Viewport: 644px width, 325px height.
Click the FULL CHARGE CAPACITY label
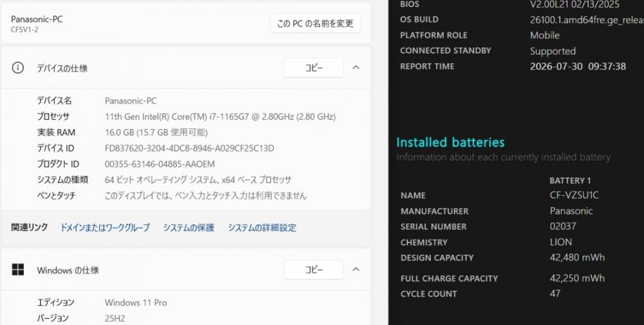(x=449, y=279)
